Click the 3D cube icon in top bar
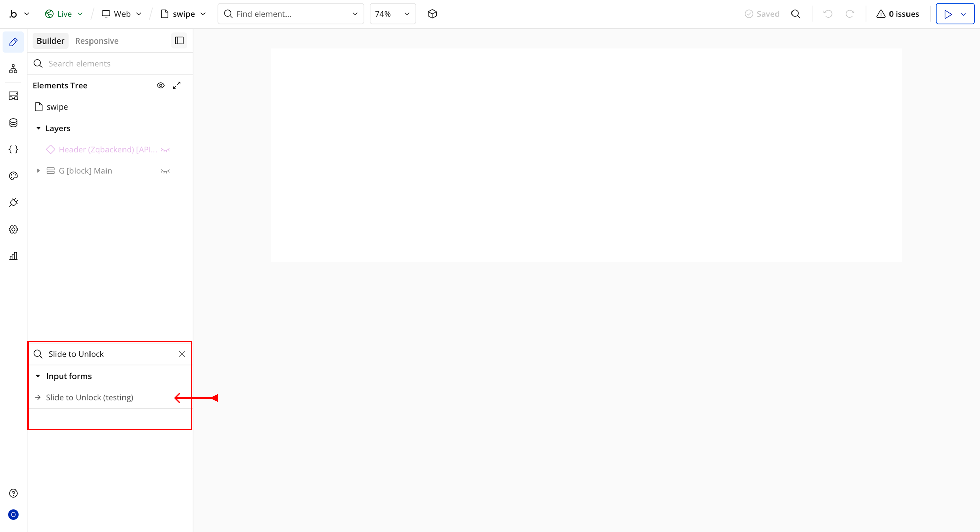Viewport: 980px width, 532px height. pyautogui.click(x=432, y=14)
